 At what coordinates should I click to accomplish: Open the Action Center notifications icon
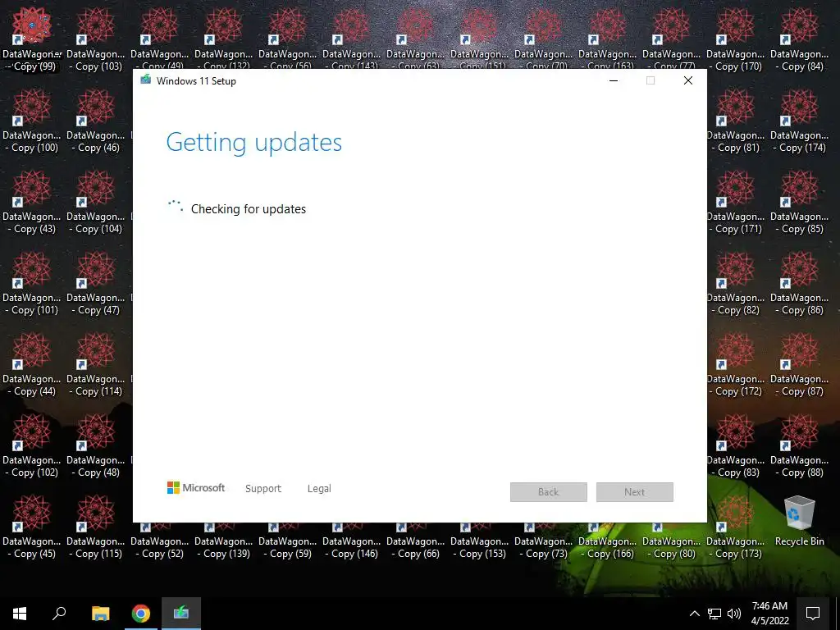tap(813, 614)
